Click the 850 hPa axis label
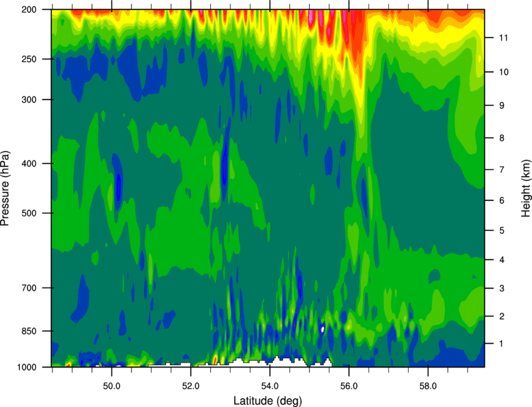532x407 pixels. click(29, 331)
